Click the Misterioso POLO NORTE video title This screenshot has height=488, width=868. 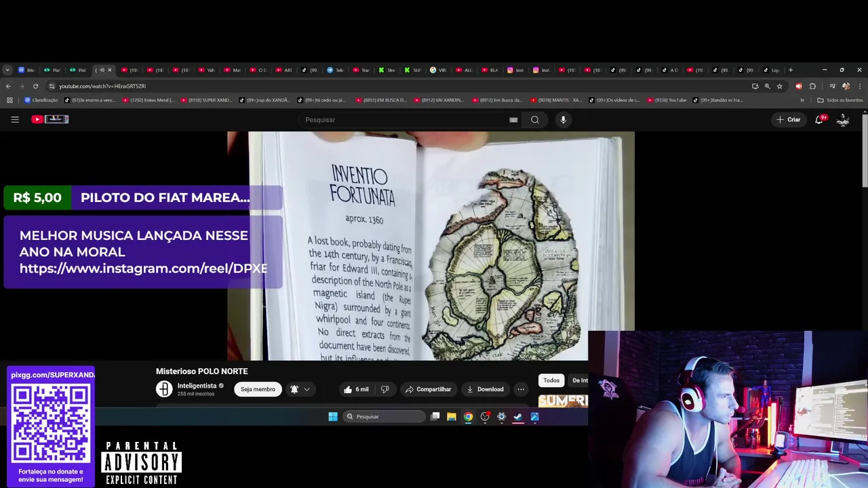[x=201, y=371]
